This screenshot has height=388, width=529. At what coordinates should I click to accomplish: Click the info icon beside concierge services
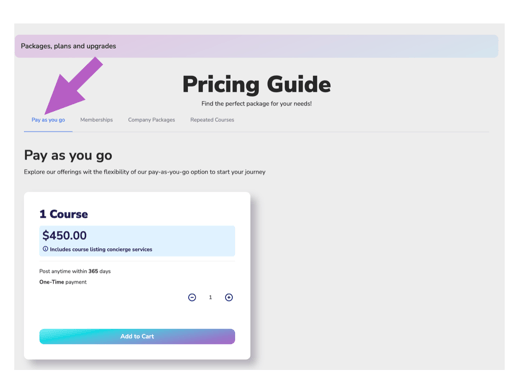point(45,249)
